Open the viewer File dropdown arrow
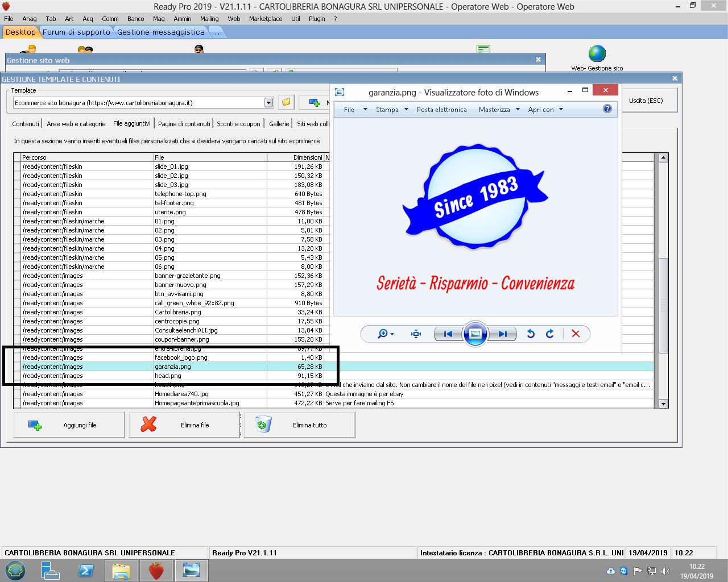This screenshot has width=728, height=582. click(365, 110)
